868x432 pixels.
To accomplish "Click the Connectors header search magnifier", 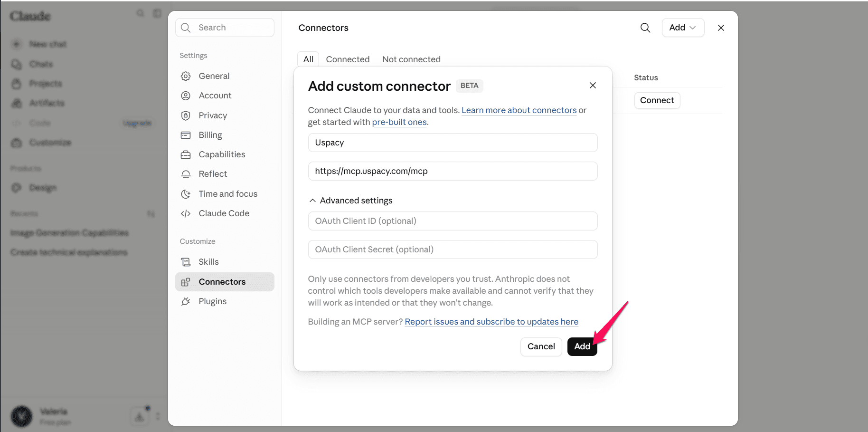I will 645,28.
